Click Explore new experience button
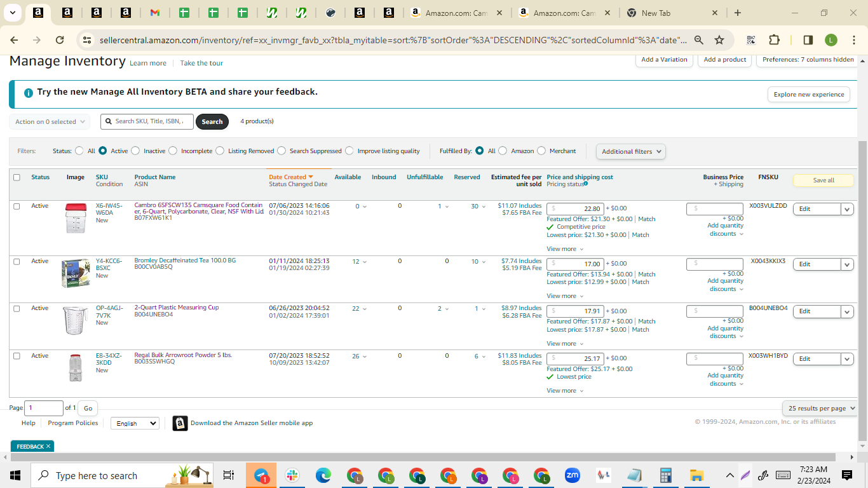 (x=809, y=94)
